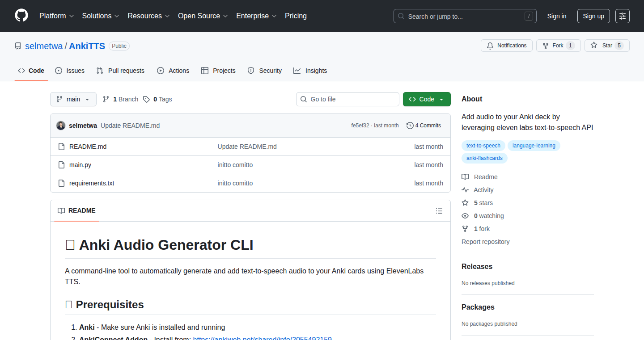
Task: Click the Sign in link
Action: (557, 16)
